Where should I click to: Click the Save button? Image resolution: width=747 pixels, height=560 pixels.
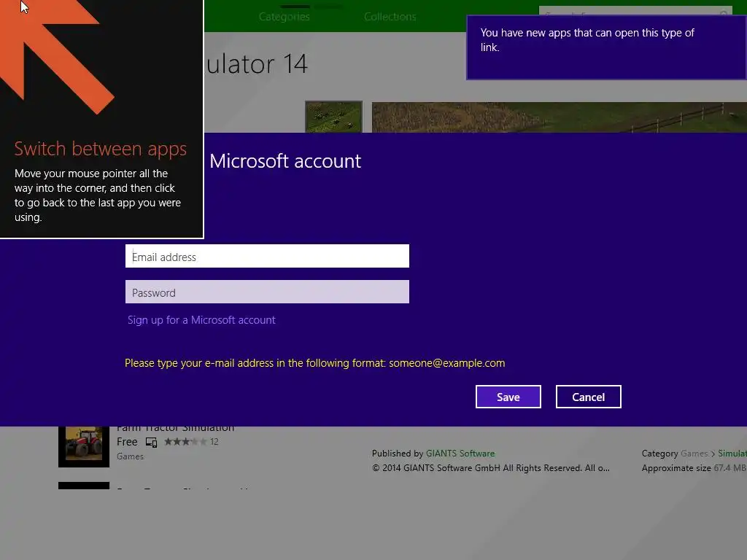coord(508,397)
